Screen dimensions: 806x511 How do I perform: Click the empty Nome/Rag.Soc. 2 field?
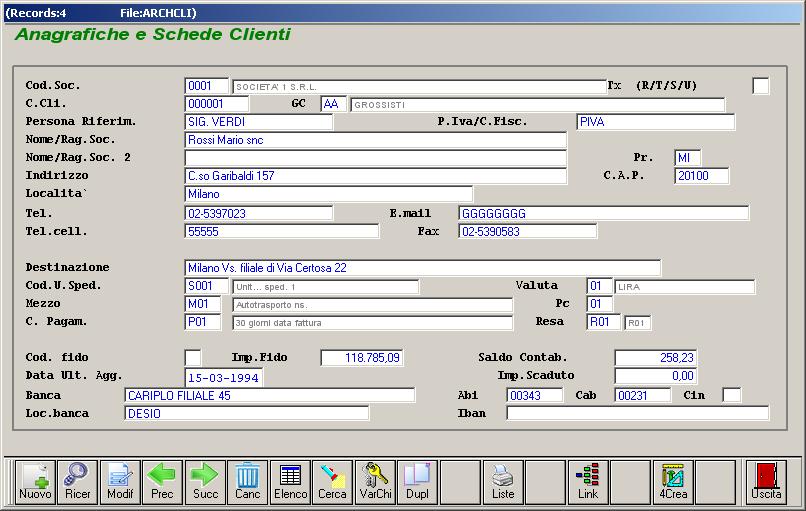376,158
